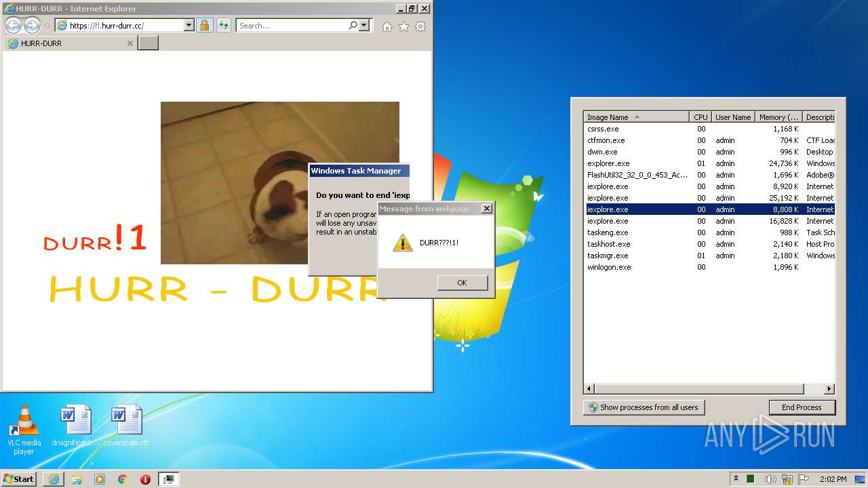Click End Process button in Task Manager
868x488 pixels.
802,407
